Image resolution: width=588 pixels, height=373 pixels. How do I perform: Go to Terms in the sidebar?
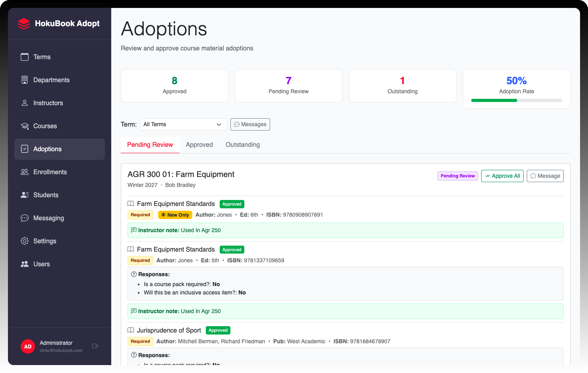pyautogui.click(x=60, y=57)
